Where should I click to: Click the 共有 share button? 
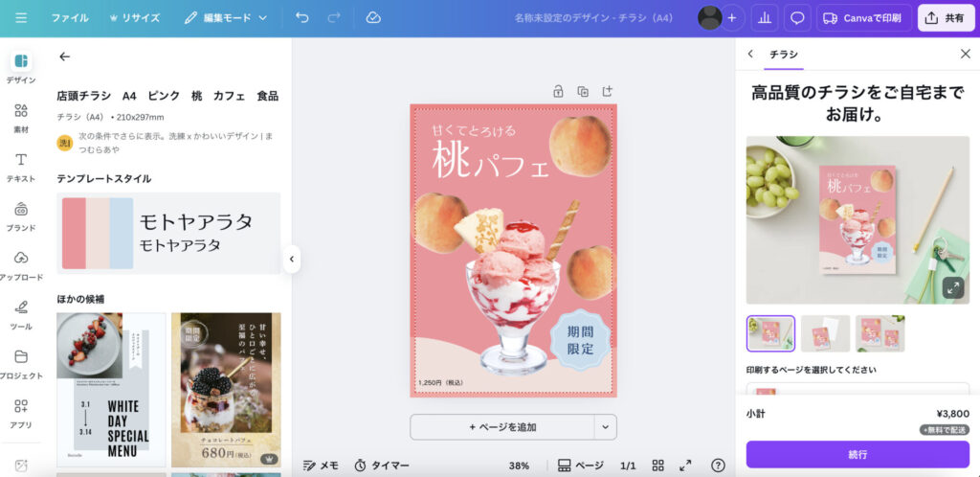[x=947, y=17]
